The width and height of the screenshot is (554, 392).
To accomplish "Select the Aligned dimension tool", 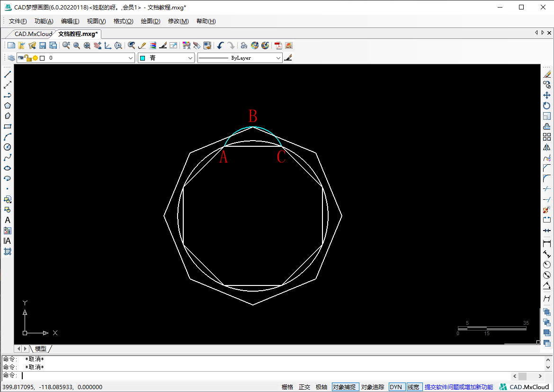I will 547,254.
